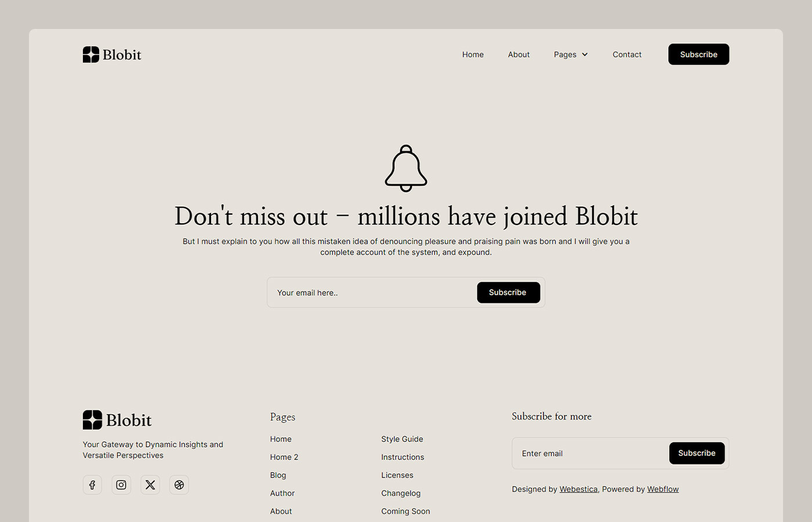Open the Coming Soon page
This screenshot has width=812, height=522.
(405, 511)
